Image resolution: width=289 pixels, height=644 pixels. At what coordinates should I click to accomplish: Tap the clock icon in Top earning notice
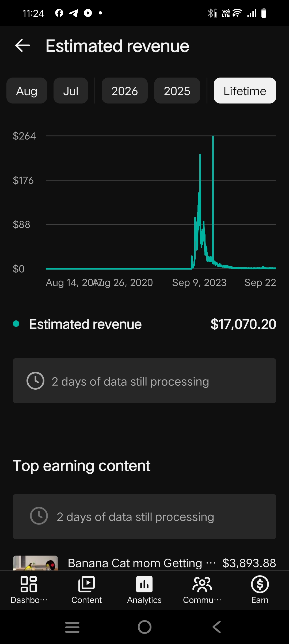[39, 516]
